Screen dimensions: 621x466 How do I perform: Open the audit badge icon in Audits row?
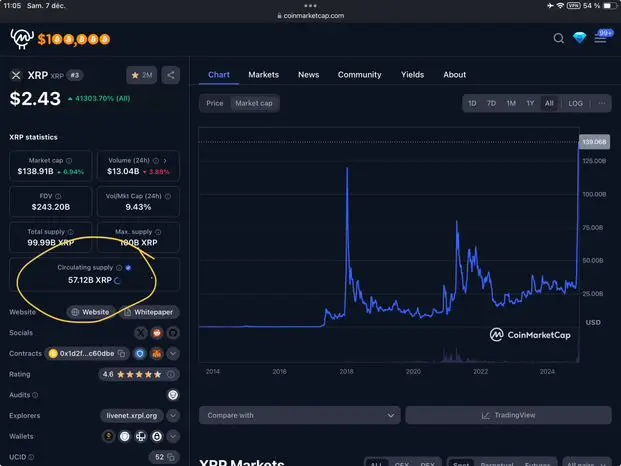tap(173, 395)
